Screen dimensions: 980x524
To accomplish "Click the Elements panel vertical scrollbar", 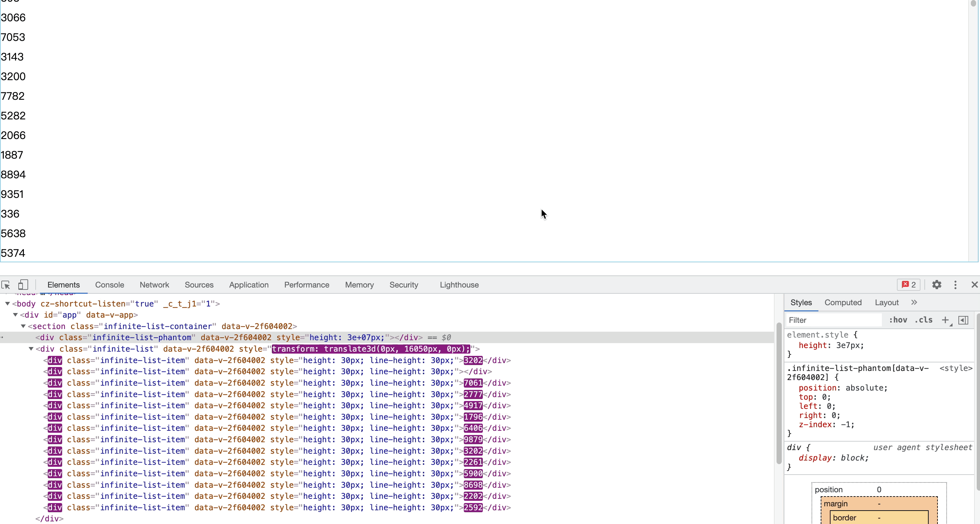I will tap(779, 393).
